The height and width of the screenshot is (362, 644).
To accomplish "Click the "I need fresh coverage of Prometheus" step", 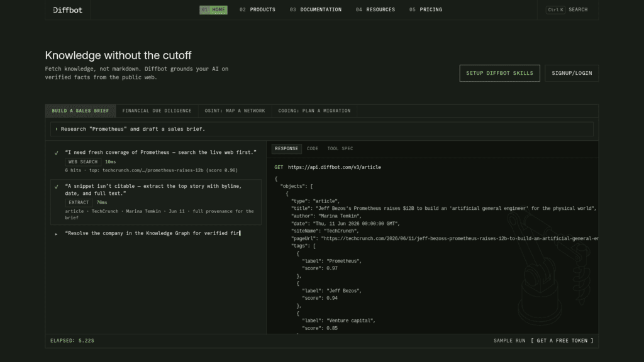I will [x=160, y=153].
